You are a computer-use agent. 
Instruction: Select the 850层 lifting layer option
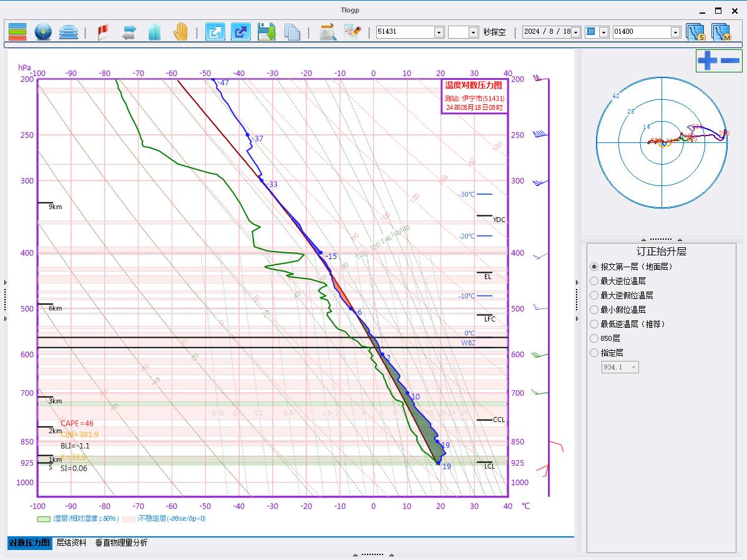(x=594, y=338)
